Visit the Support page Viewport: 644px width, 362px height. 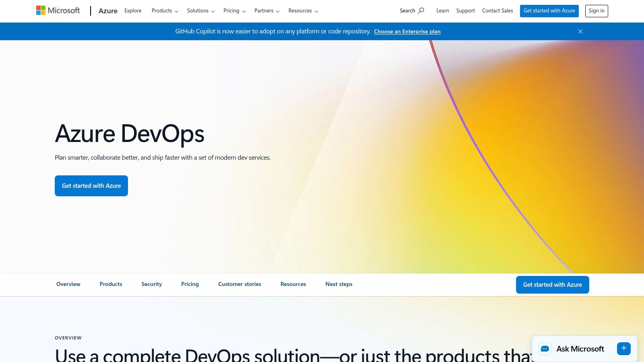coord(465,11)
